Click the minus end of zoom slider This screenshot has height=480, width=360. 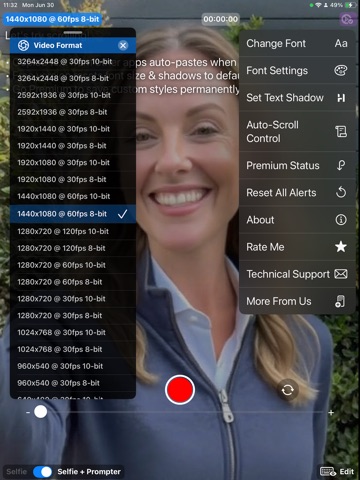click(x=28, y=412)
